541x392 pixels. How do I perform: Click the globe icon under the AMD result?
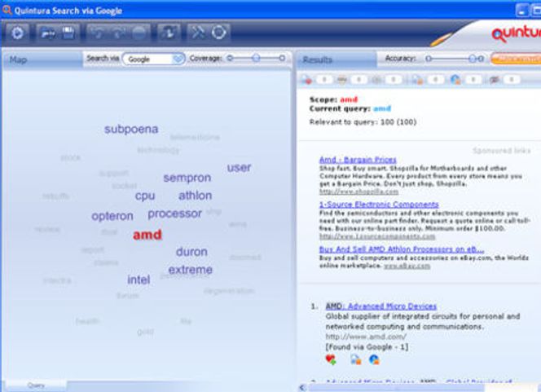(374, 359)
